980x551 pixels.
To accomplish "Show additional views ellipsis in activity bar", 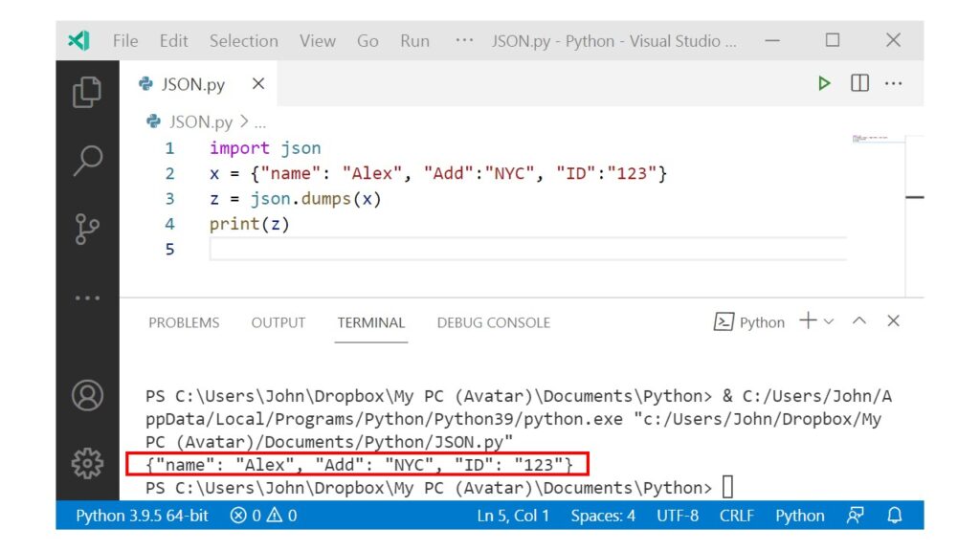I will click(x=87, y=298).
